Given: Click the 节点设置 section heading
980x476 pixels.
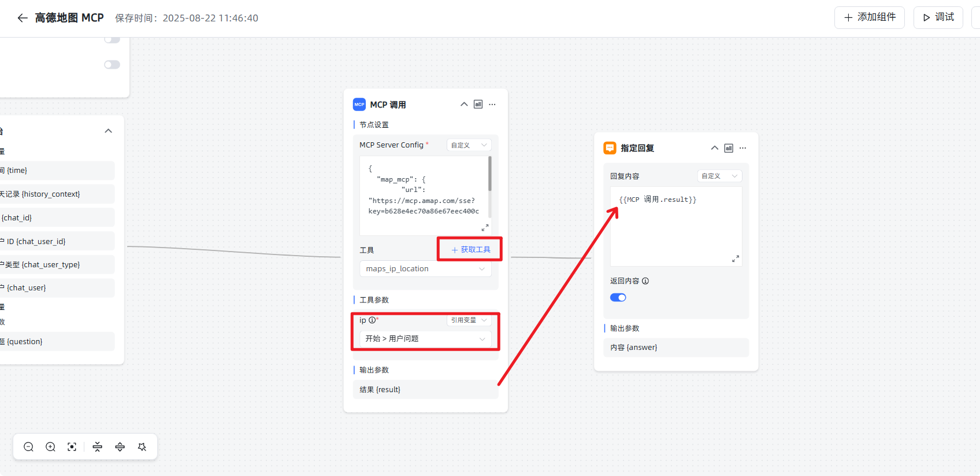Looking at the screenshot, I should coord(374,125).
